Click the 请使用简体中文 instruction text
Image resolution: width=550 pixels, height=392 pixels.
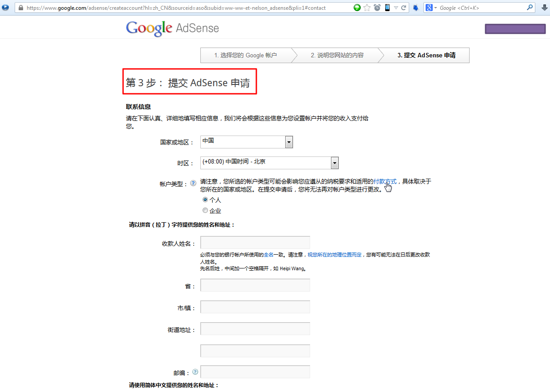click(x=174, y=385)
